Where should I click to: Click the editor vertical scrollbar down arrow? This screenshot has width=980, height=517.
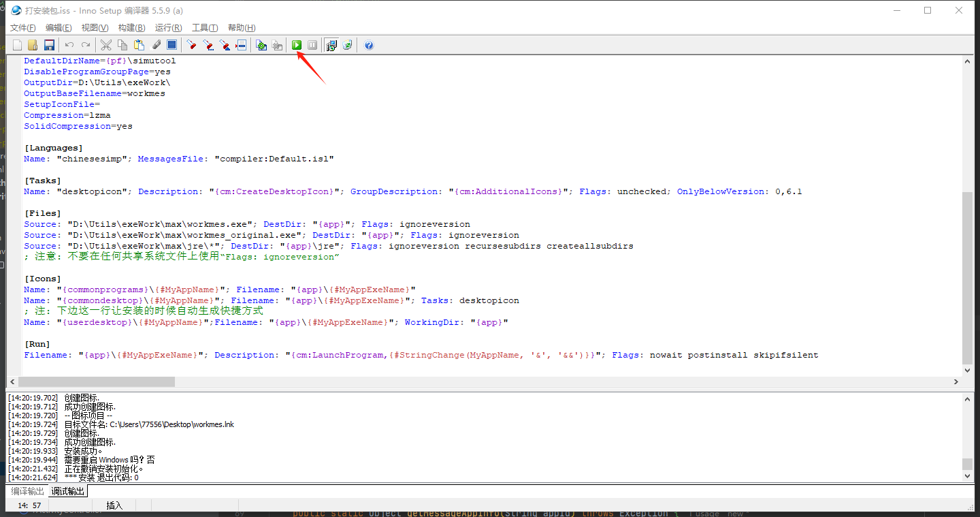click(967, 370)
